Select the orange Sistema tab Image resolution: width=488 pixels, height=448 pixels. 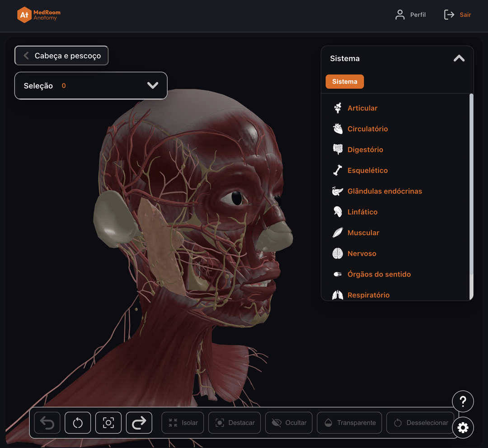pos(344,81)
